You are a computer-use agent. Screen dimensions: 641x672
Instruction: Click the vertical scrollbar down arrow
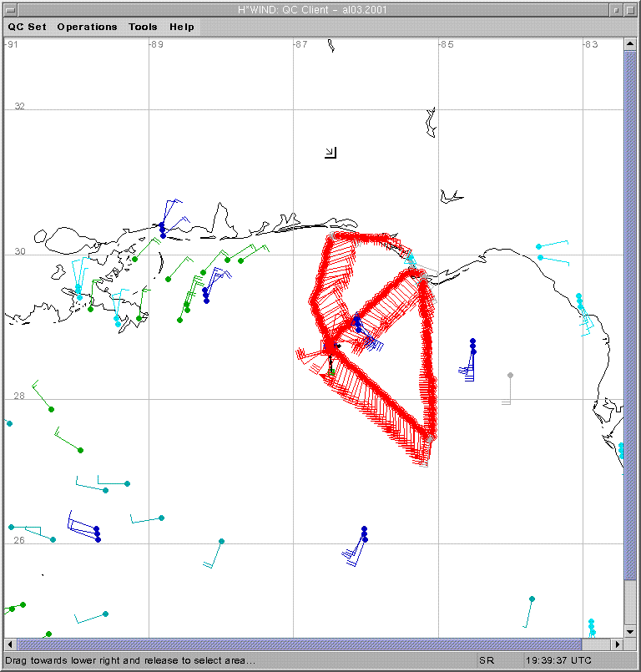630,631
